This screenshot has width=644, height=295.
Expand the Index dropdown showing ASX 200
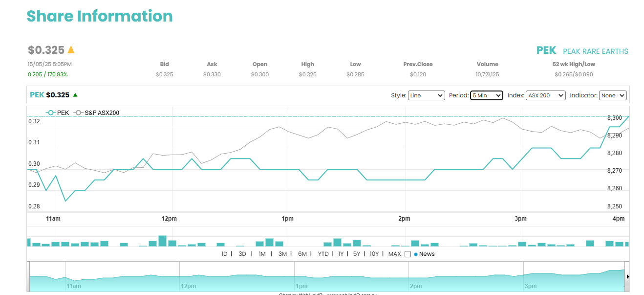(546, 95)
